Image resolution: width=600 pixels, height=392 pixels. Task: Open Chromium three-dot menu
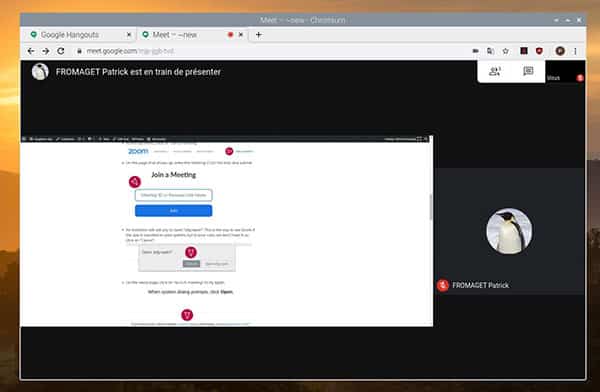(x=575, y=51)
